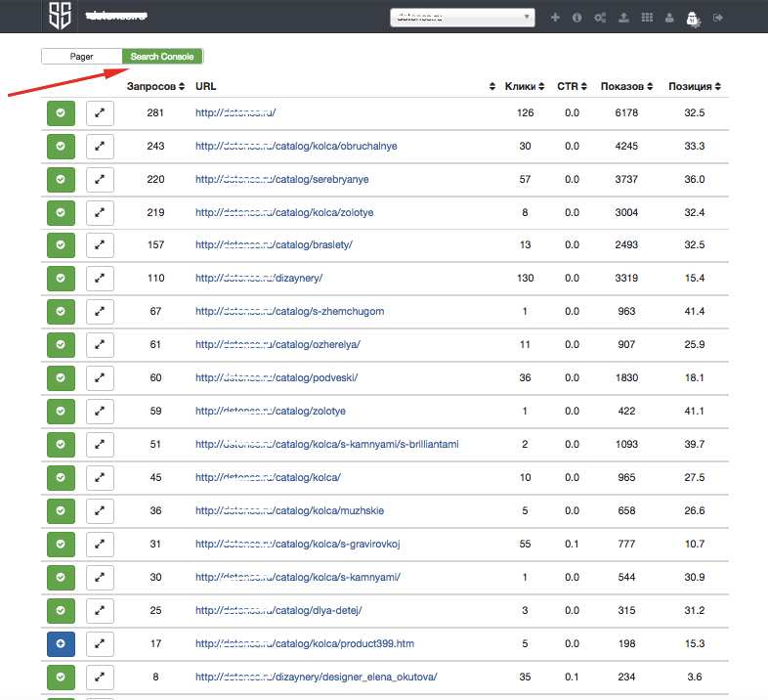
Task: Click blue plus button for product399.htm row
Action: 61,644
